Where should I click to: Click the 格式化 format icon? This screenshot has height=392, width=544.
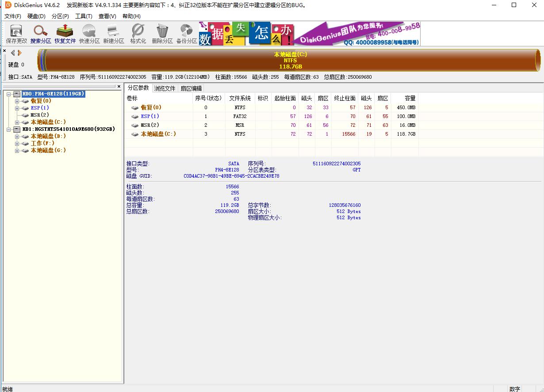138,34
